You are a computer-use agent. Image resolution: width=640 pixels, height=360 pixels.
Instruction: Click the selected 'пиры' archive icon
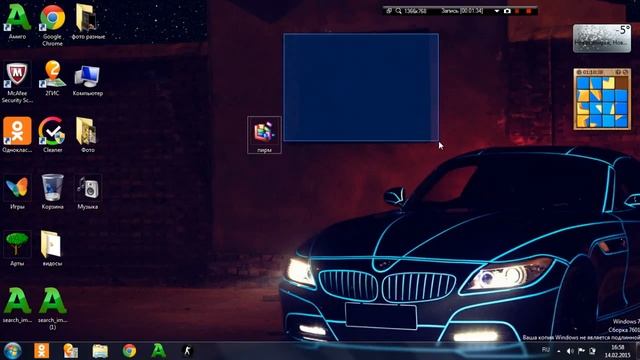264,135
